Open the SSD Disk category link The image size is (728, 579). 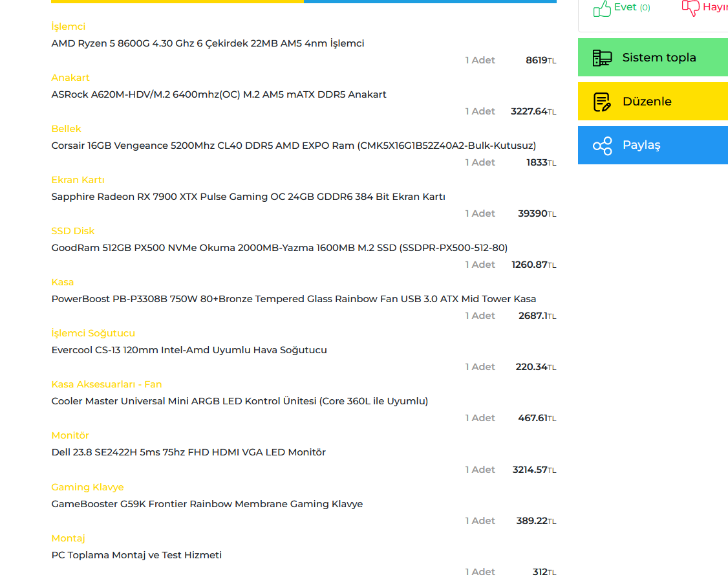72,231
